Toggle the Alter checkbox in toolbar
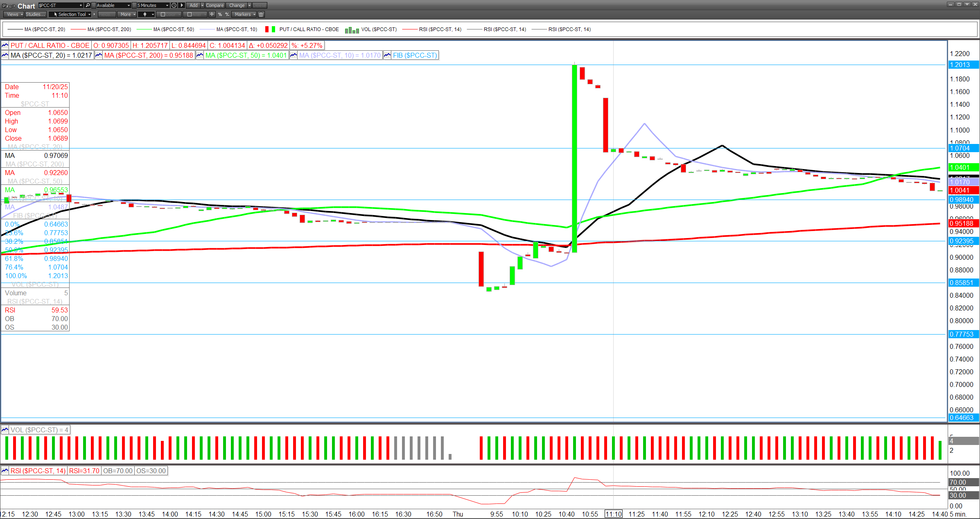The image size is (980, 519). tap(190, 14)
